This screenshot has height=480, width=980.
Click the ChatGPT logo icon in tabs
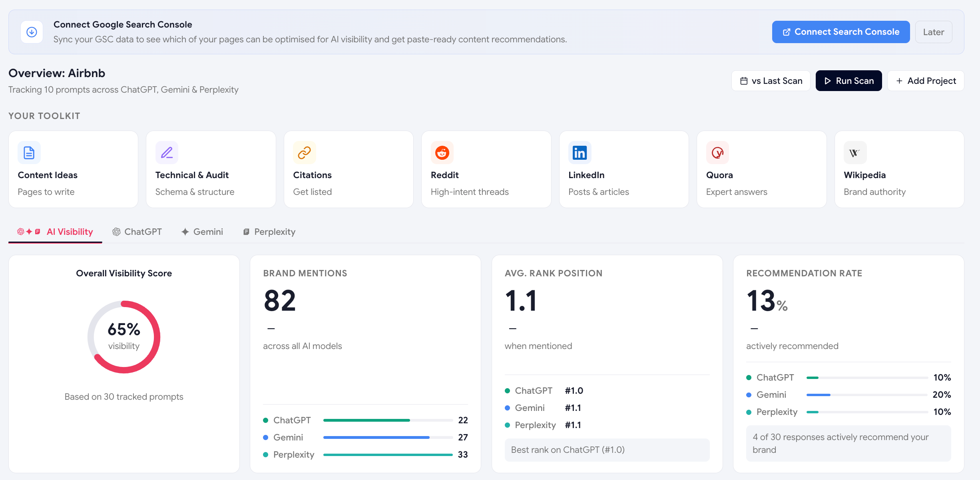[116, 232]
